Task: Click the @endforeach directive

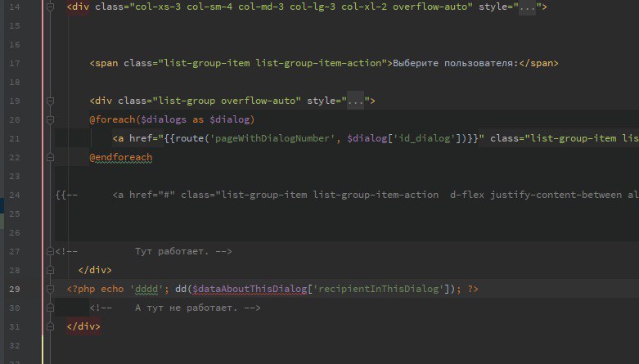Action: (121, 157)
